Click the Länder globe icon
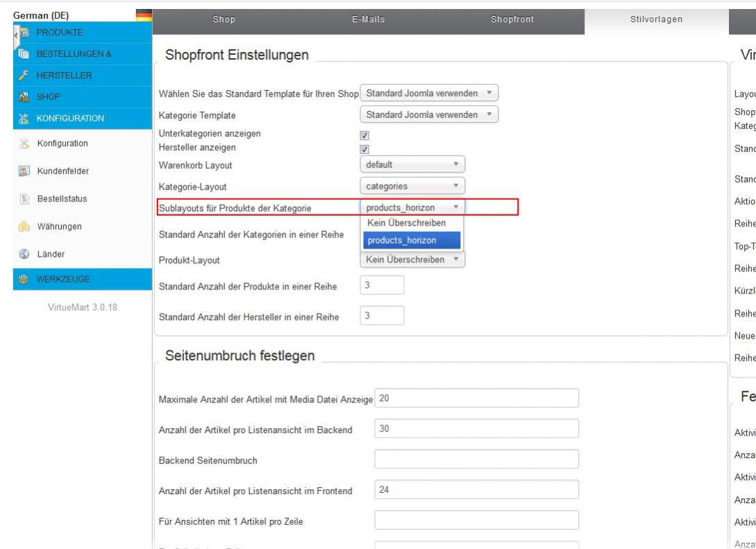This screenshot has height=549, width=756. (x=24, y=255)
